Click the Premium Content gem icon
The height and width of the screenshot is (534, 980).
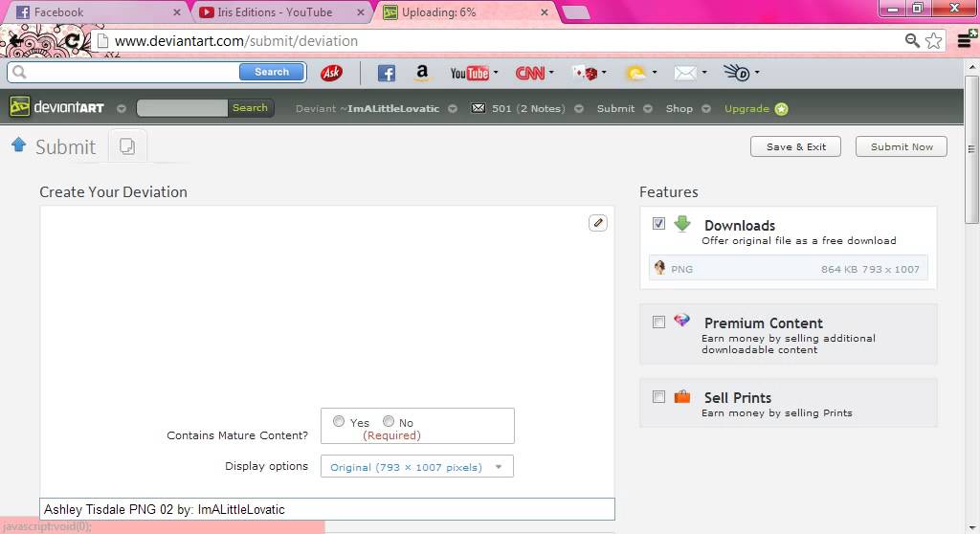coord(681,321)
